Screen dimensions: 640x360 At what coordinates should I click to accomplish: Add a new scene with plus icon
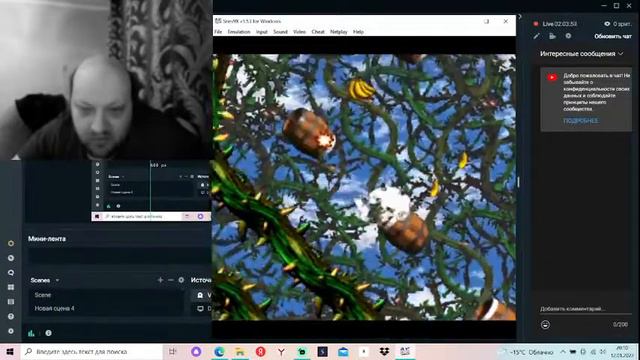160,280
